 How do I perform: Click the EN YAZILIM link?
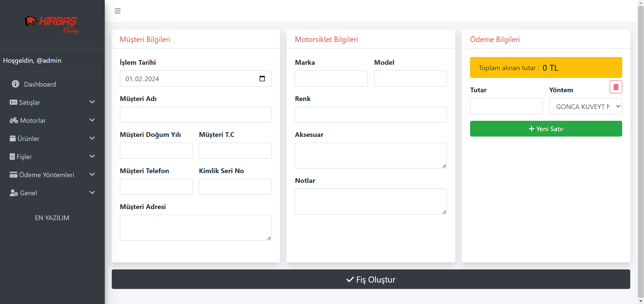(x=52, y=218)
